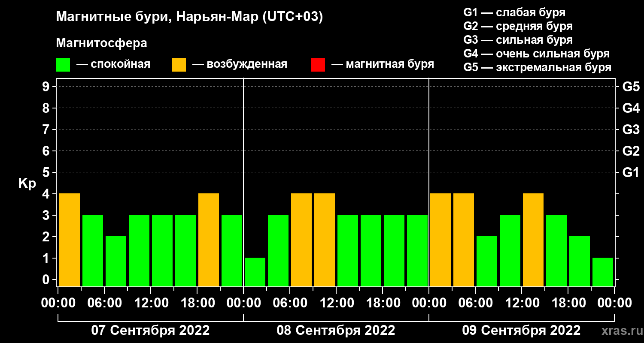The image size is (644, 343).
Task: Click the 'G3 — сильная буря' legend line
Action: pos(518,40)
